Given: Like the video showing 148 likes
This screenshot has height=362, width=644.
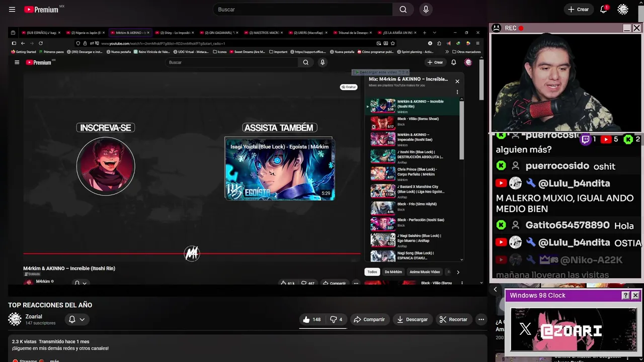Looking at the screenshot, I should (312, 319).
